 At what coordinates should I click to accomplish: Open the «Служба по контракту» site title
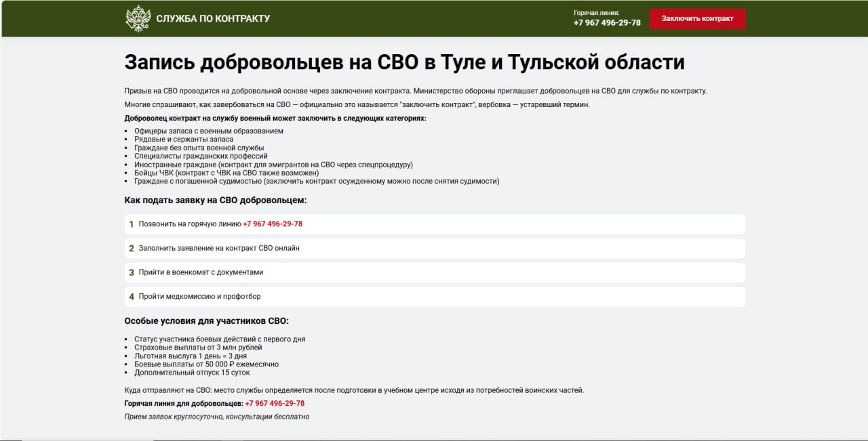[x=213, y=18]
